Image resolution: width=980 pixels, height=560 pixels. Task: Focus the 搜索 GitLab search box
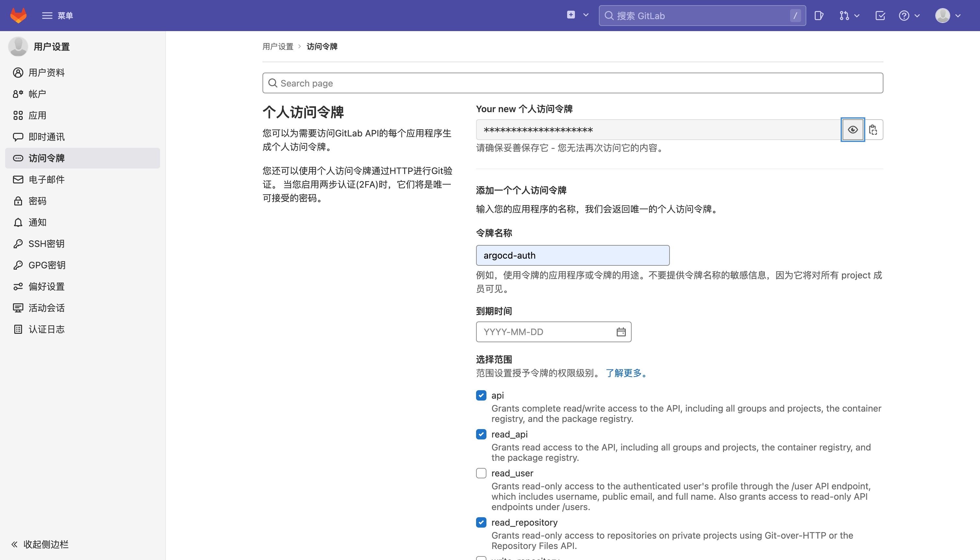click(702, 15)
